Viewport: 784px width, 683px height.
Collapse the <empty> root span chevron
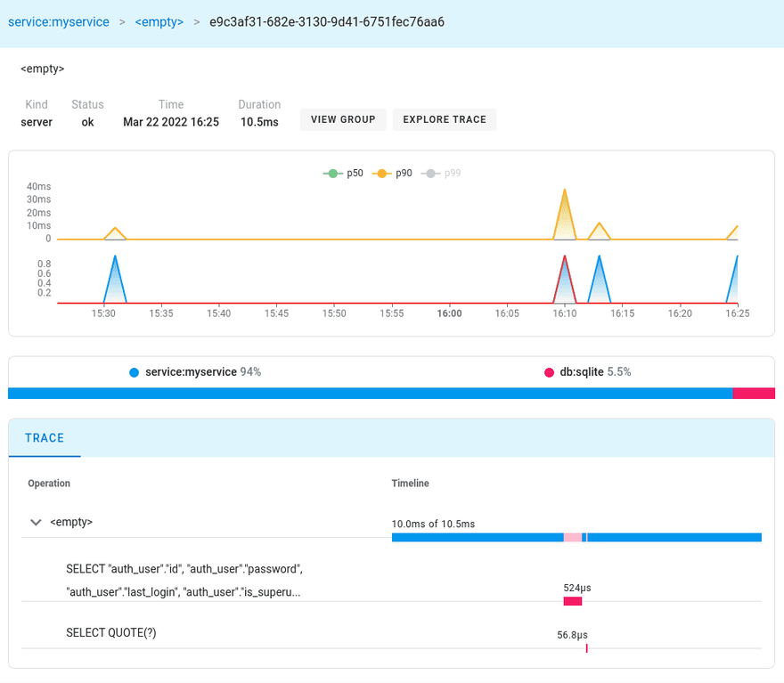36,523
